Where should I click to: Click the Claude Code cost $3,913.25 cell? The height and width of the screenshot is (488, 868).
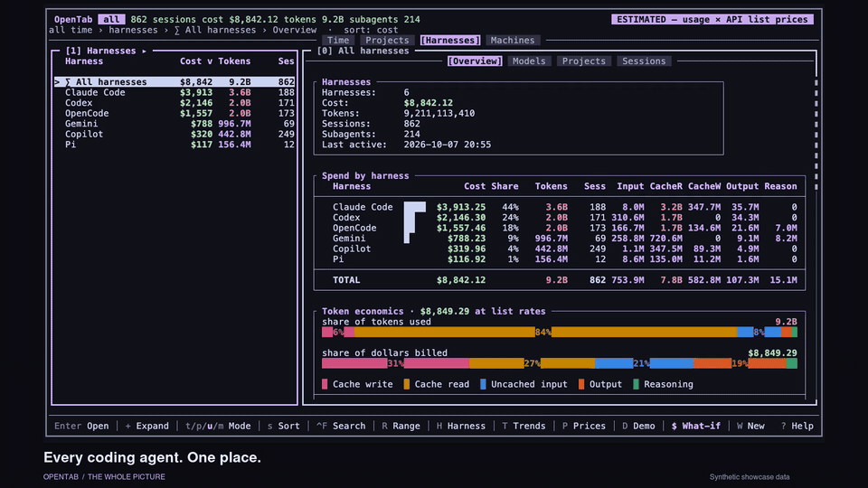point(460,207)
